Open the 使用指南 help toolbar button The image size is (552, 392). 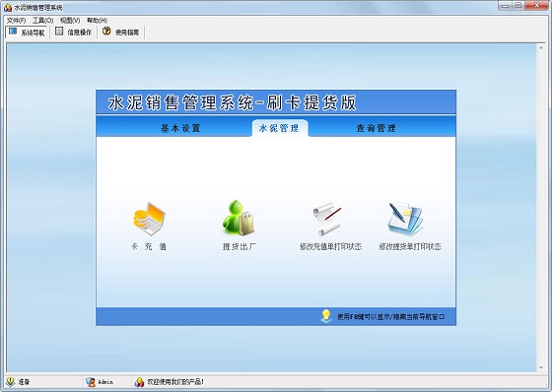click(x=120, y=33)
